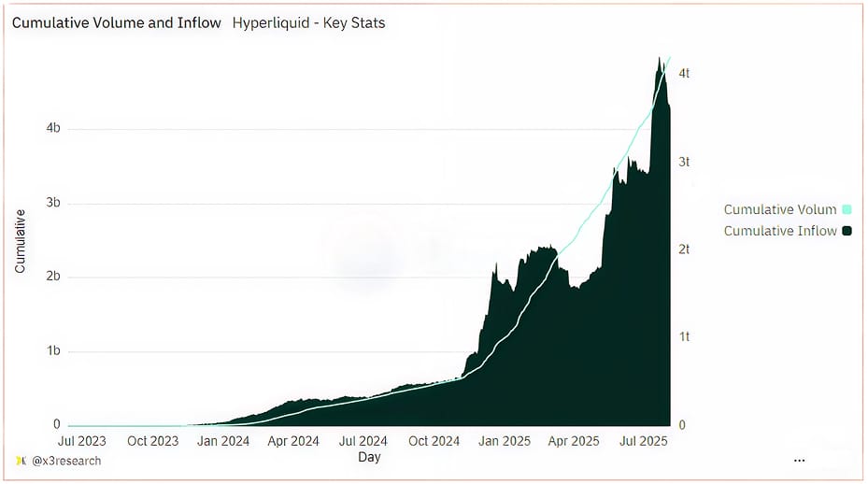Click the Oct 2024 axis label
Image resolution: width=868 pixels, height=484 pixels.
click(434, 441)
